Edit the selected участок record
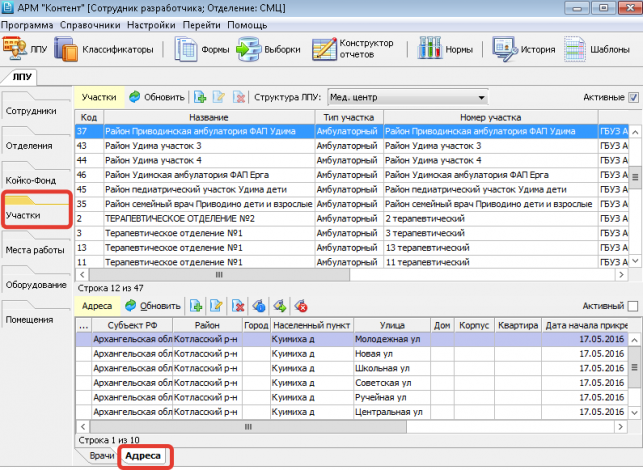Image resolution: width=643 pixels, height=470 pixels. tap(219, 97)
